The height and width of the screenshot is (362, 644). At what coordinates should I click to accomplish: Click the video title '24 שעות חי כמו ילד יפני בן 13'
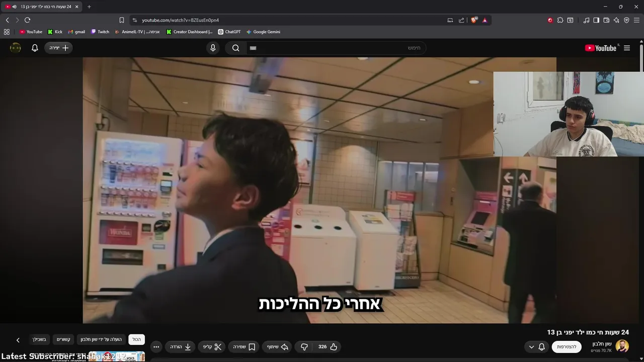pos(588,332)
